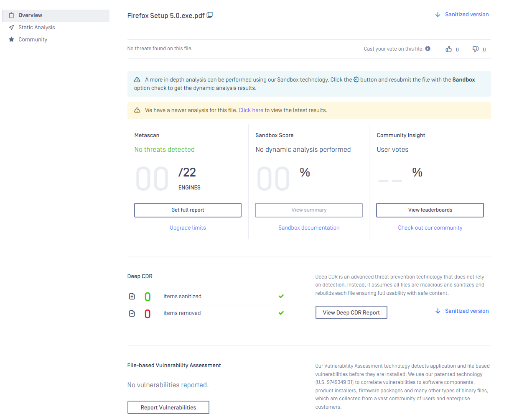Click the 'Cast your vote on this file:' text

pyautogui.click(x=394, y=49)
